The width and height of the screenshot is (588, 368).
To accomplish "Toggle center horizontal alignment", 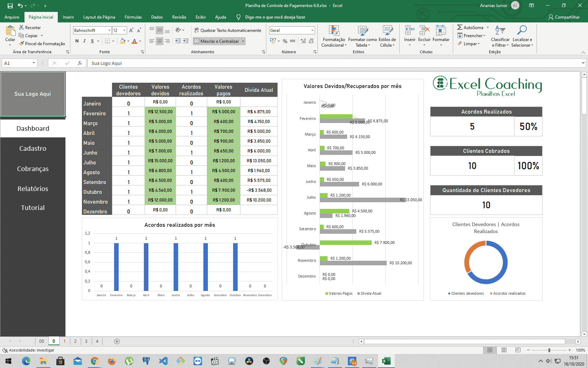I will pos(160,41).
